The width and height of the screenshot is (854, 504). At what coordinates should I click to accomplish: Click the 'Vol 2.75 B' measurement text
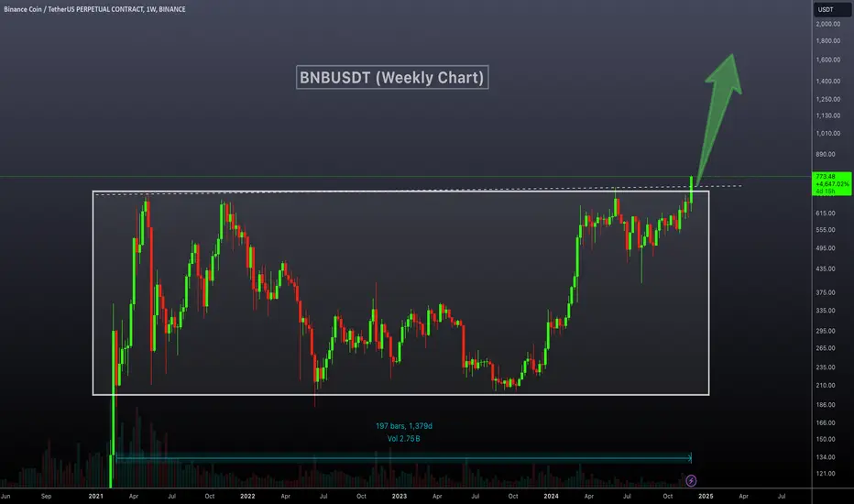(x=403, y=439)
